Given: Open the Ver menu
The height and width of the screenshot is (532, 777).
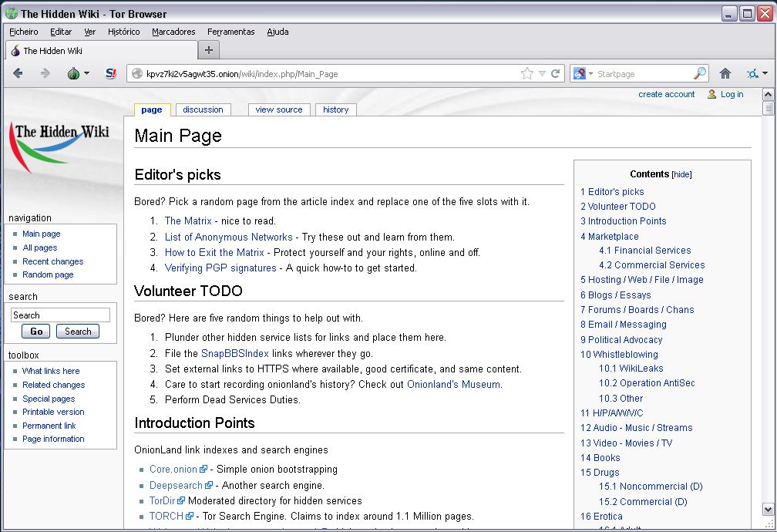Looking at the screenshot, I should [89, 32].
